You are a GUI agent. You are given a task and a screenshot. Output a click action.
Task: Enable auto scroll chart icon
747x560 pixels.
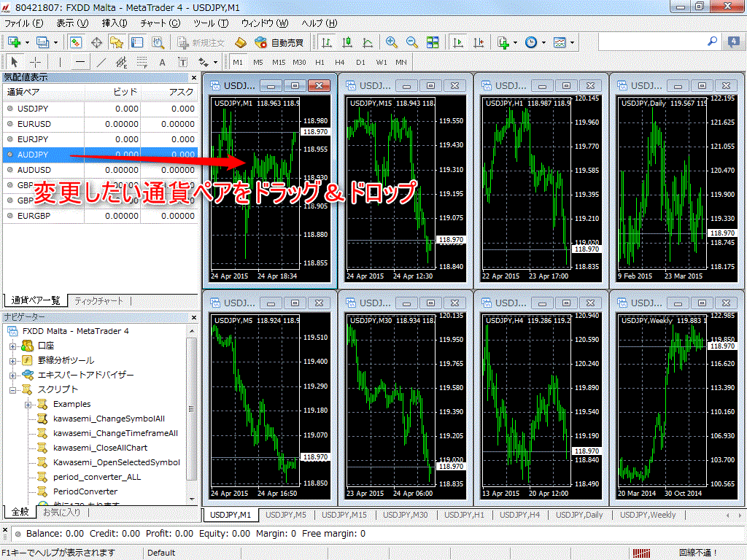tap(458, 42)
